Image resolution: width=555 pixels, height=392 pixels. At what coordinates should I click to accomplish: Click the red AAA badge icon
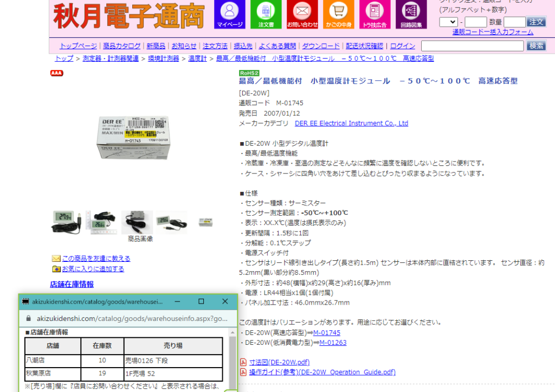click(x=56, y=73)
